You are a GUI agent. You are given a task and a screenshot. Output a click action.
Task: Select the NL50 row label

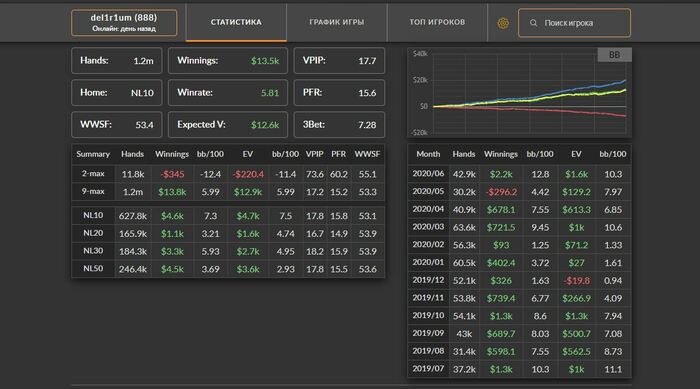[93, 269]
